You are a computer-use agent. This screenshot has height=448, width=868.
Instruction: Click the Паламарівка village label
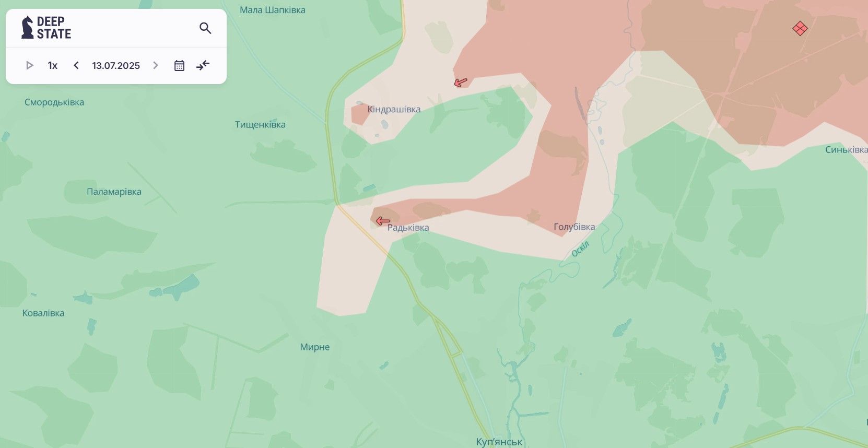point(114,192)
